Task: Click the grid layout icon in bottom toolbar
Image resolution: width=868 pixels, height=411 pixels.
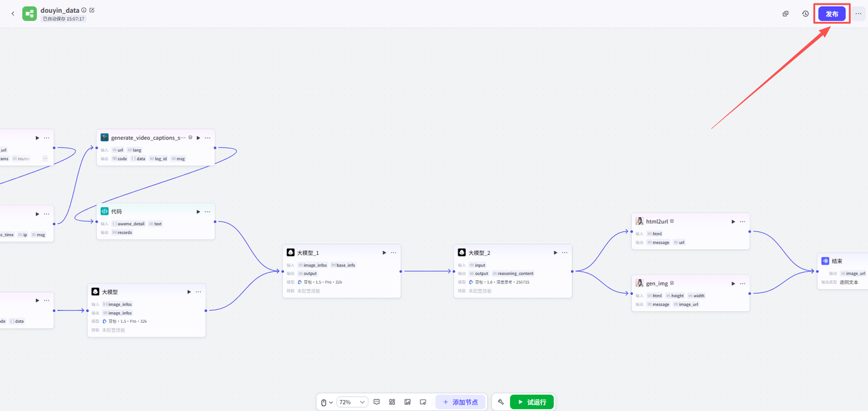Action: (392, 402)
